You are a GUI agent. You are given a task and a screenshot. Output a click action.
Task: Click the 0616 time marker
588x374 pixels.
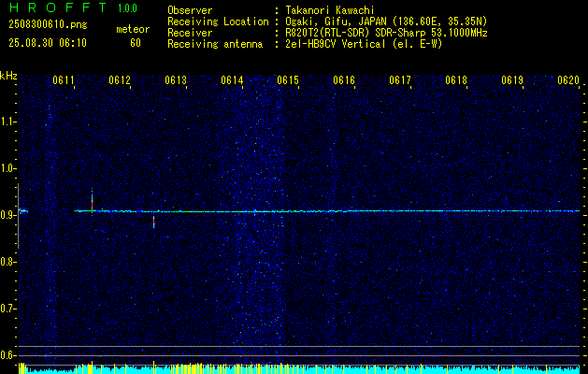coord(344,80)
